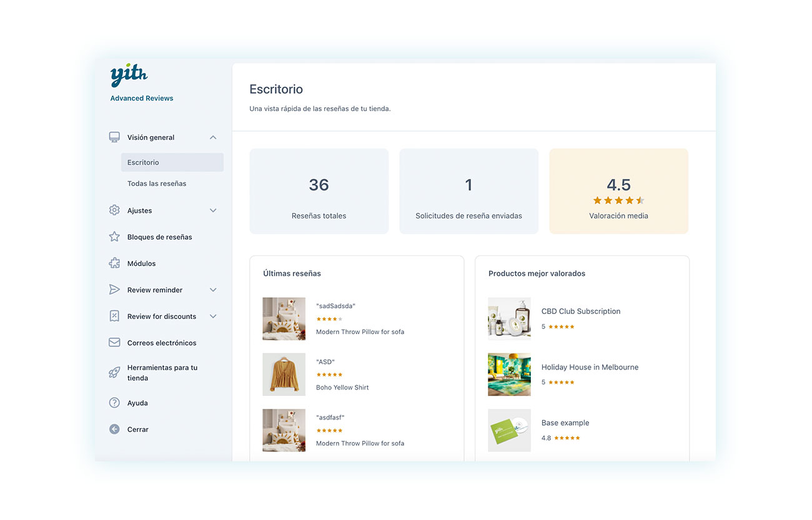812x520 pixels.
Task: Click the Productos mejor valorados heading
Action: point(537,273)
